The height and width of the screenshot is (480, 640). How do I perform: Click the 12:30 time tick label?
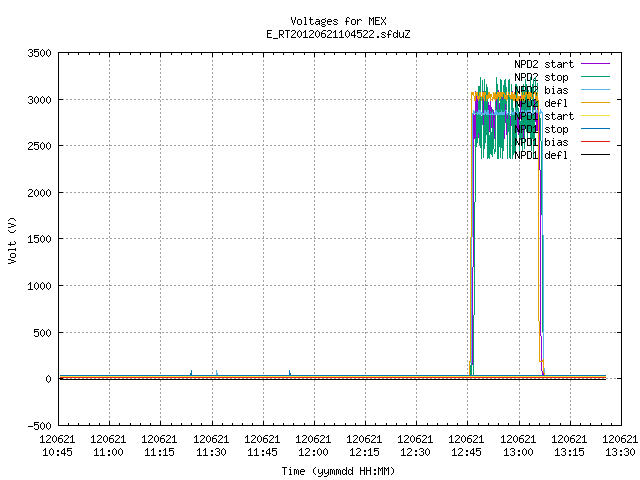coord(415,453)
